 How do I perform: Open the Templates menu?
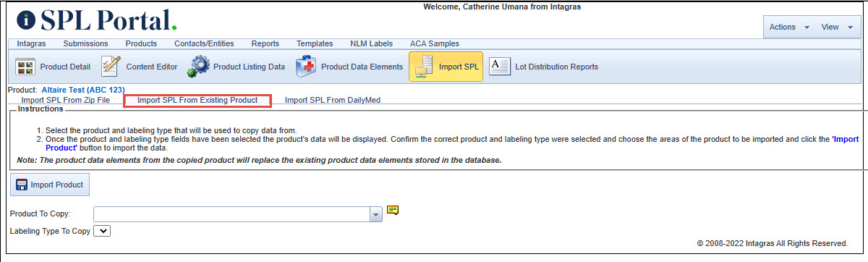click(x=315, y=43)
